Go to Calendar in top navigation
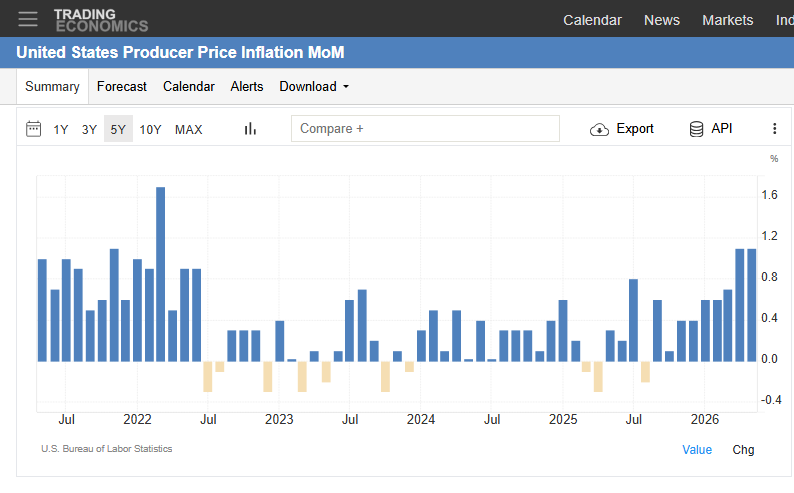This screenshot has width=794, height=493. point(592,20)
